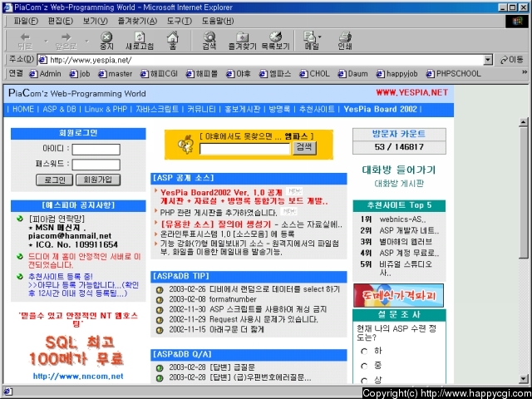Open the Mail button dropdown arrow

(x=319, y=37)
